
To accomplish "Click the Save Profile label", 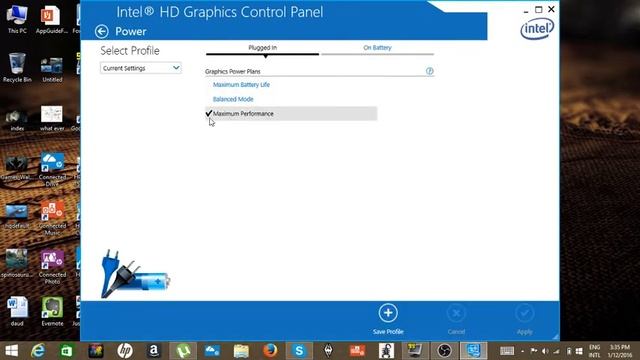I will click(388, 332).
